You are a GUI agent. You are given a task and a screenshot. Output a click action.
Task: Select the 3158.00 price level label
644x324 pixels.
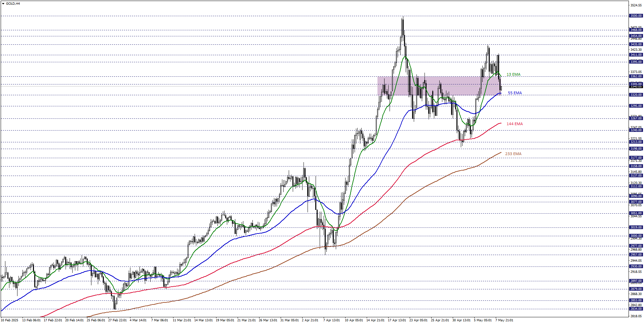point(636,166)
